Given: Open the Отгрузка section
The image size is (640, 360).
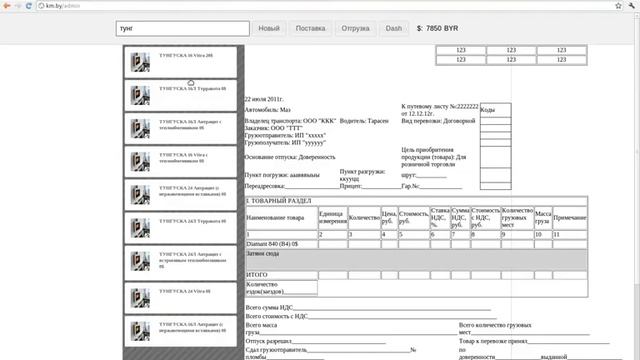Looking at the screenshot, I should (x=355, y=29).
